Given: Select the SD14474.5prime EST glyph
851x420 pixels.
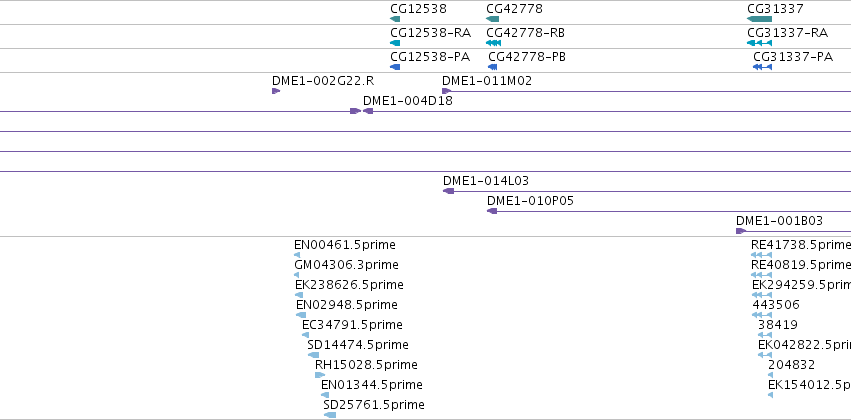Looking at the screenshot, I should point(313,355).
